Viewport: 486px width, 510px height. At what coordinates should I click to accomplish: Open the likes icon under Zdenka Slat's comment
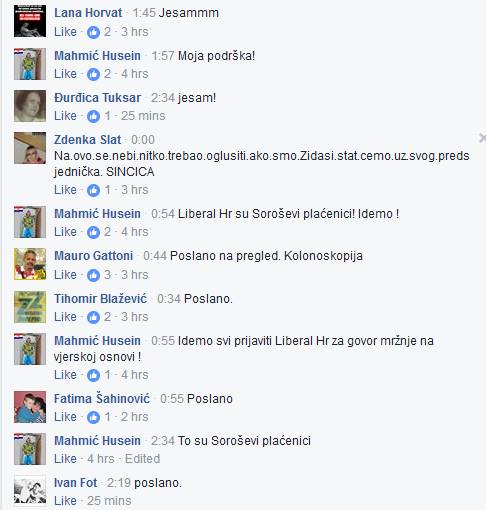coord(93,190)
